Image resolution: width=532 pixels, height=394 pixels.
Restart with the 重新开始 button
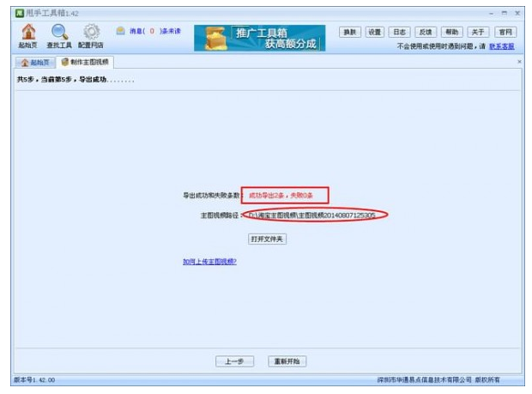287,361
